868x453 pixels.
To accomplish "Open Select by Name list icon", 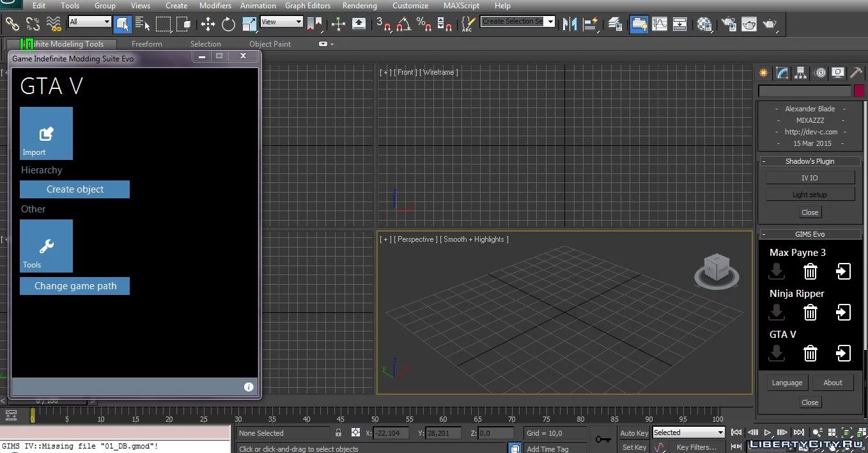I will click(x=143, y=24).
